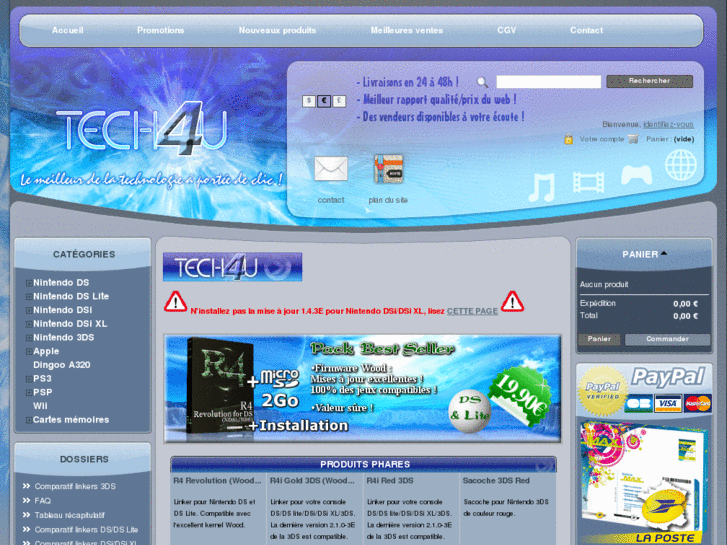Open the Dingoo A320 category
Viewport: 727px width, 545px height.
click(62, 365)
